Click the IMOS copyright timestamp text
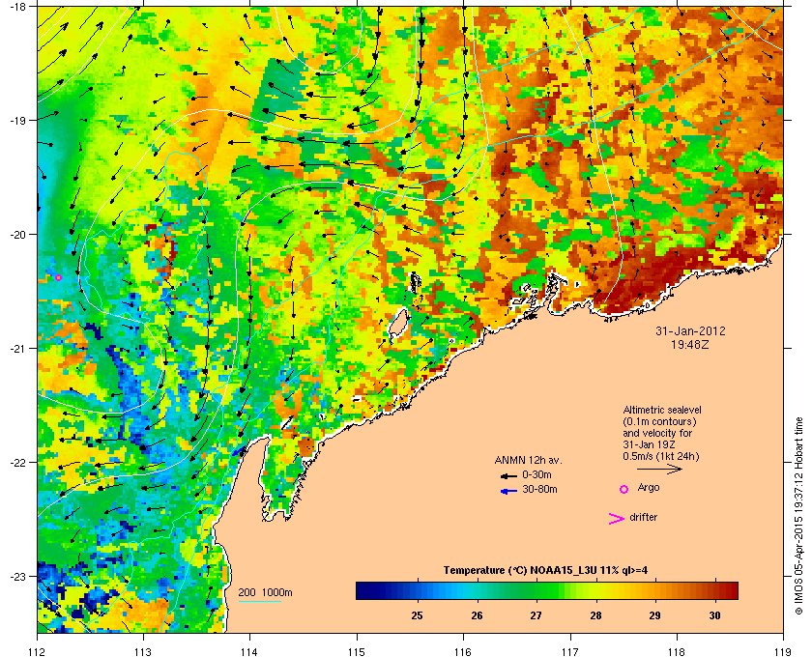812x657 pixels. (798, 516)
